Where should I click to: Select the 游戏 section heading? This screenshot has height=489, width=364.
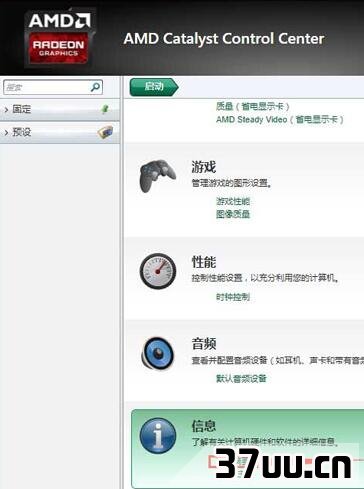click(204, 167)
